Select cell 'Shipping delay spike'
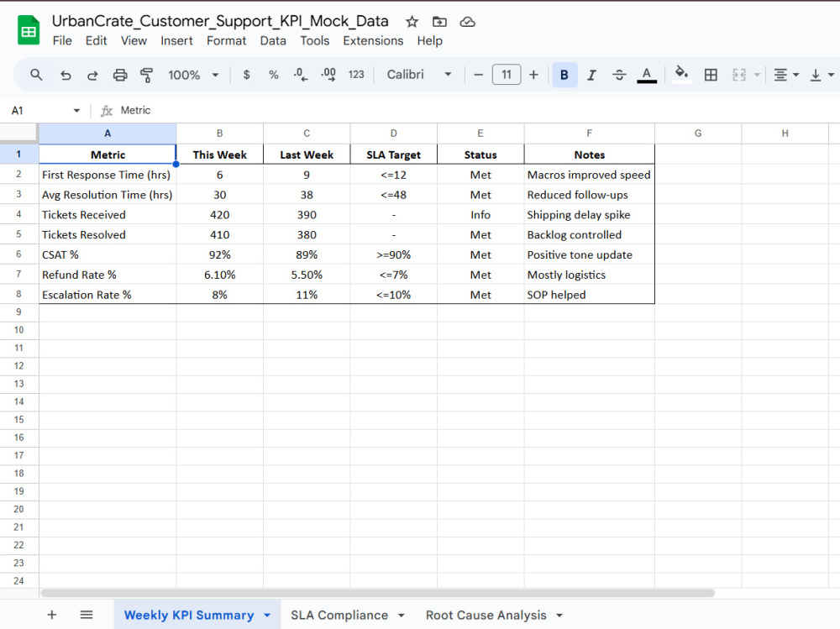 click(x=590, y=215)
